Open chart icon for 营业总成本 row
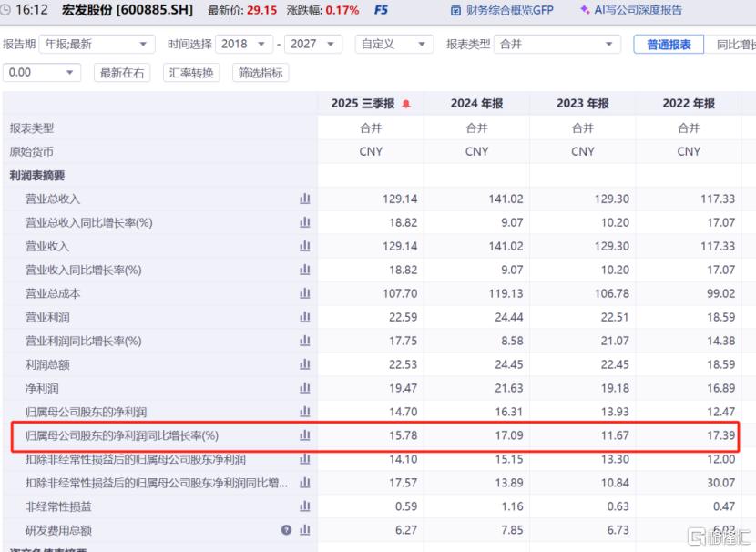The image size is (756, 552). [305, 293]
